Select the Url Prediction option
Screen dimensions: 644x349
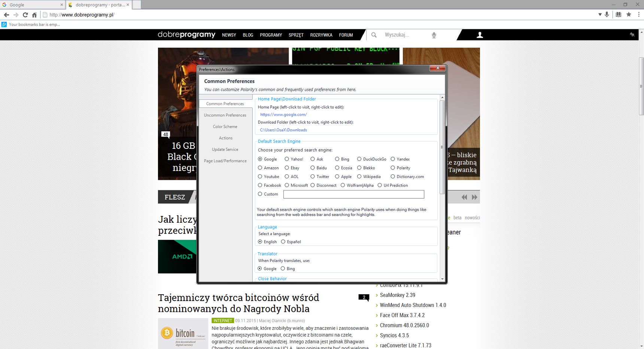click(392, 185)
